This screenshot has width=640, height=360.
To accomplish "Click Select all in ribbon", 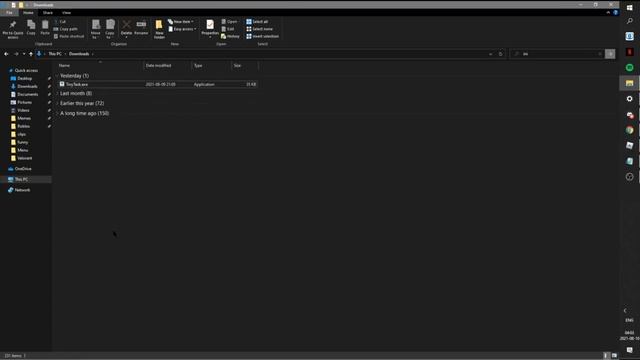I will [x=257, y=22].
